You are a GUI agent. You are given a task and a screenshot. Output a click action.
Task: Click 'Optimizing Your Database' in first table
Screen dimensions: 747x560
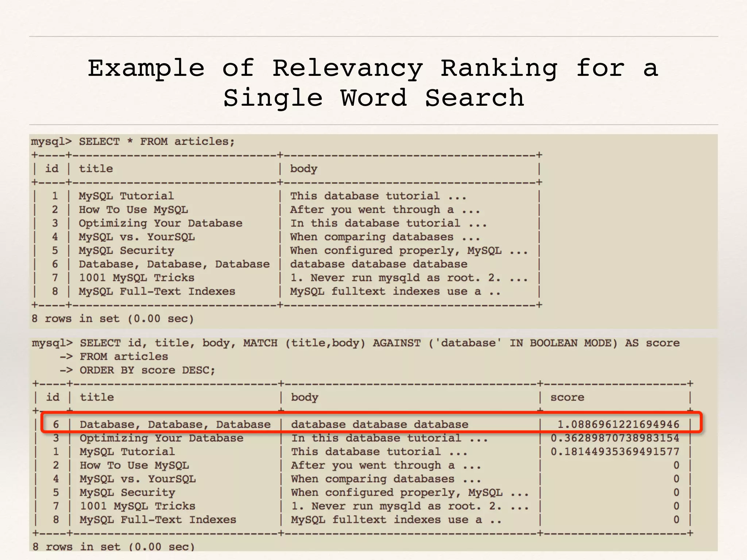pyautogui.click(x=160, y=223)
